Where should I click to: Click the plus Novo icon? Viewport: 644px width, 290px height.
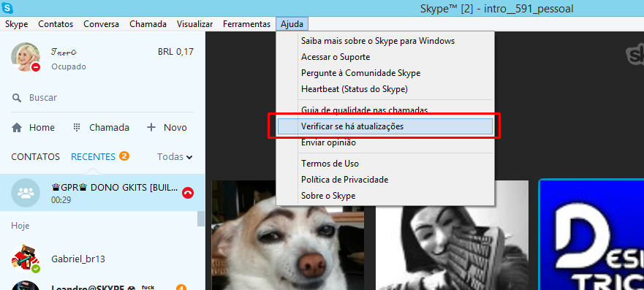point(151,128)
